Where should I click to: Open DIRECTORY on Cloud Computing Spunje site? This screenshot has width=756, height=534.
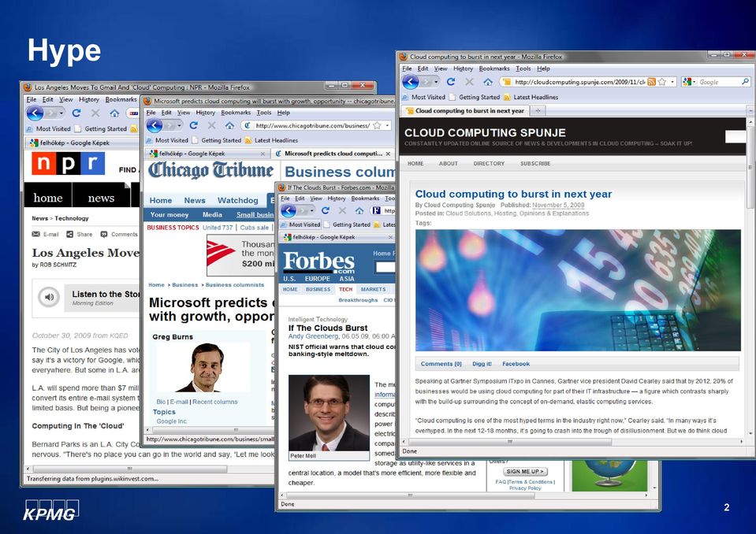(489, 164)
